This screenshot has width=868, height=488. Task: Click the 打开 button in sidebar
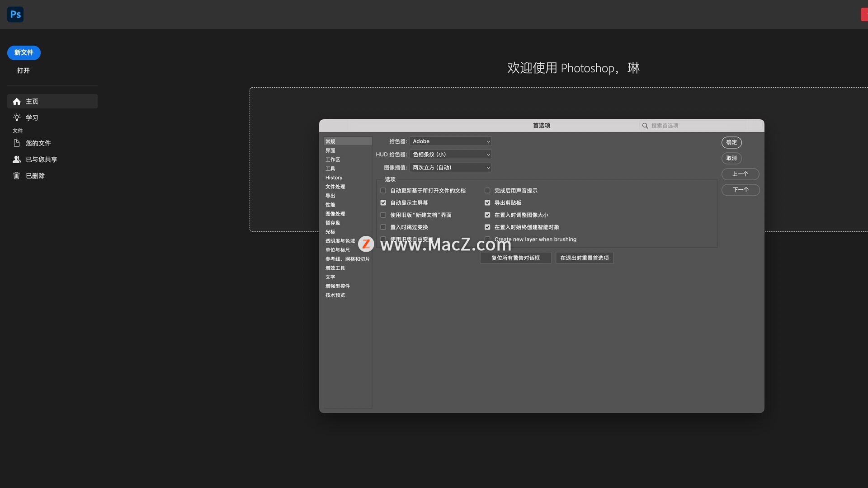pos(24,70)
